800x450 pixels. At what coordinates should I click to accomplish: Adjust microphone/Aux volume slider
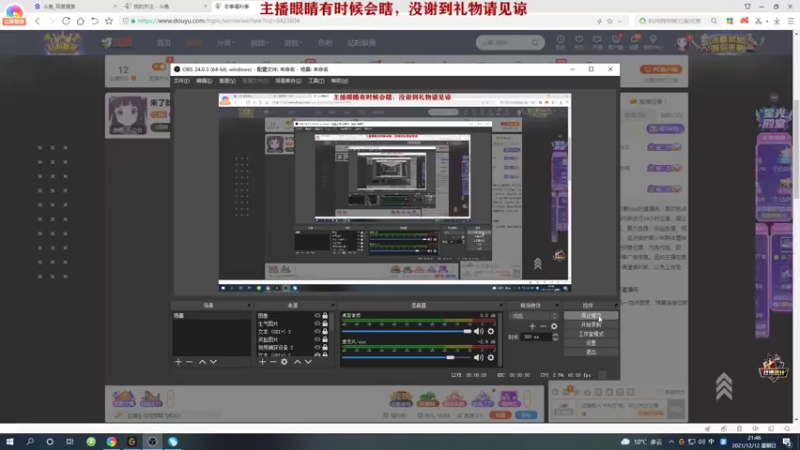(407, 358)
